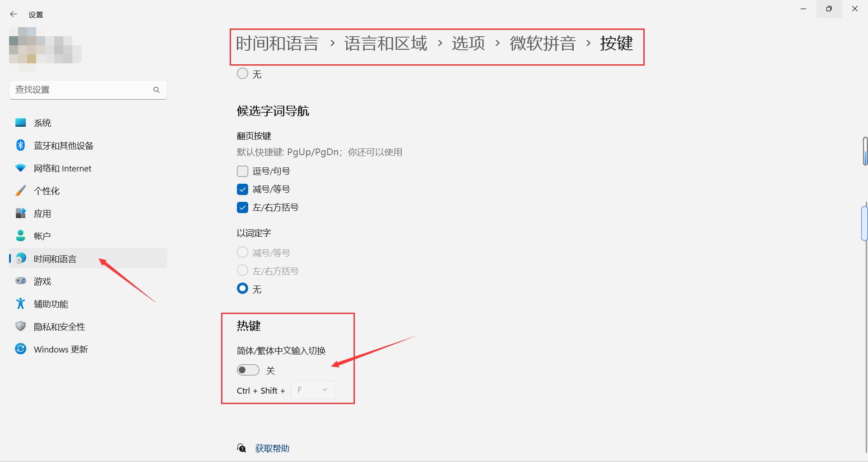Click the gamepad icon for 游戏

click(20, 281)
